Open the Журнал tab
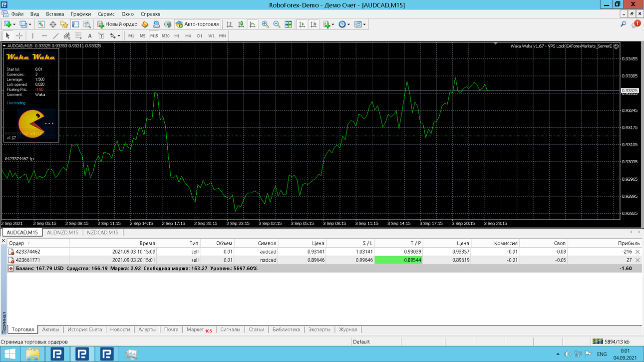Viewport: 644px width, 362px height. click(348, 330)
